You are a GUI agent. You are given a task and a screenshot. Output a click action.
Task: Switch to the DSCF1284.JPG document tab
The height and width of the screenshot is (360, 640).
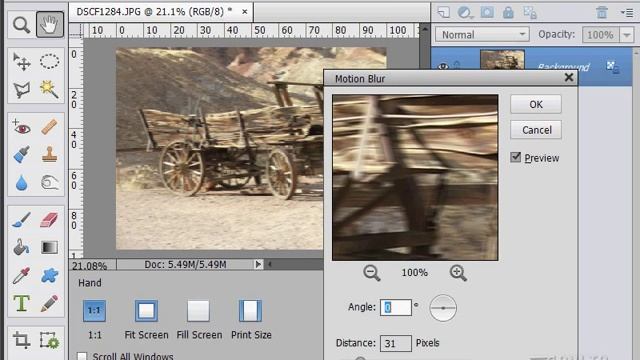click(154, 12)
